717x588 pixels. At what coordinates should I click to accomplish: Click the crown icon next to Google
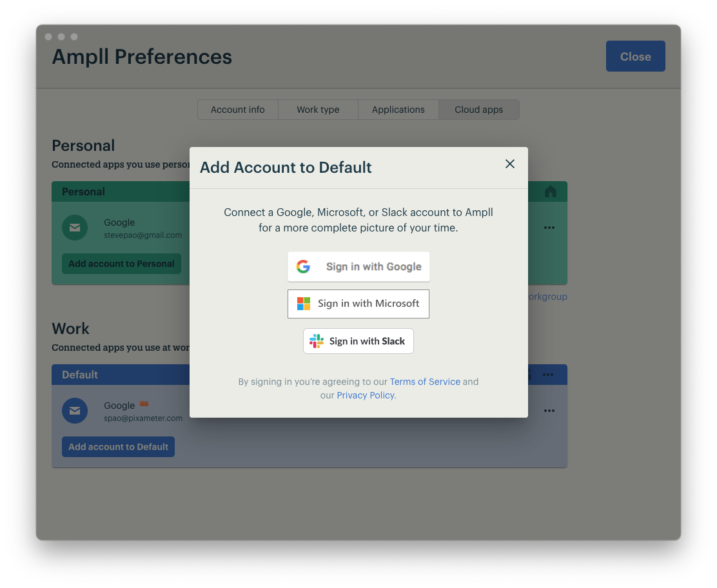click(144, 404)
